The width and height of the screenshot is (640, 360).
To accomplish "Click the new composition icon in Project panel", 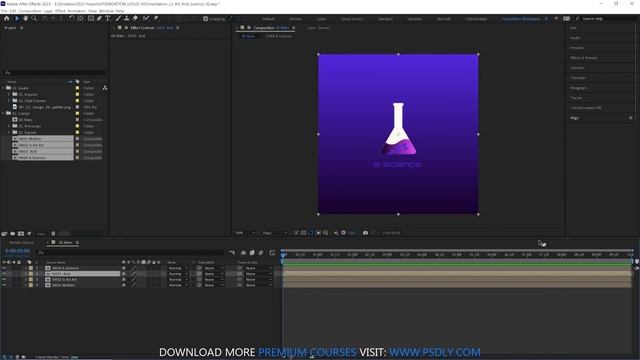I will 21,234.
